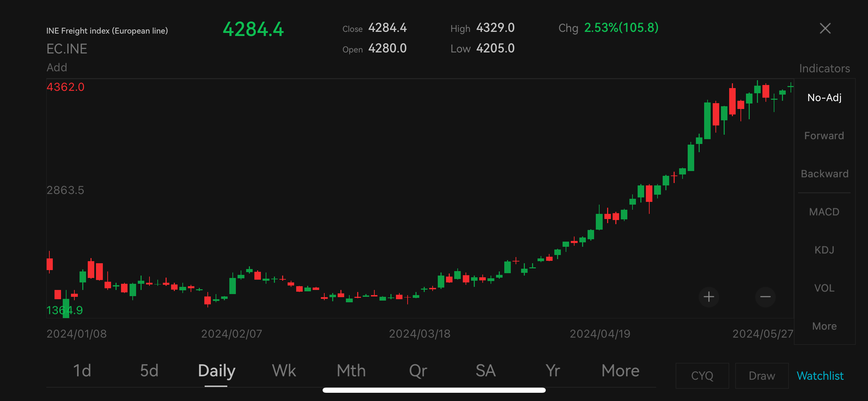Click the 2863.5 mid price axis label
The height and width of the screenshot is (401, 868).
65,190
